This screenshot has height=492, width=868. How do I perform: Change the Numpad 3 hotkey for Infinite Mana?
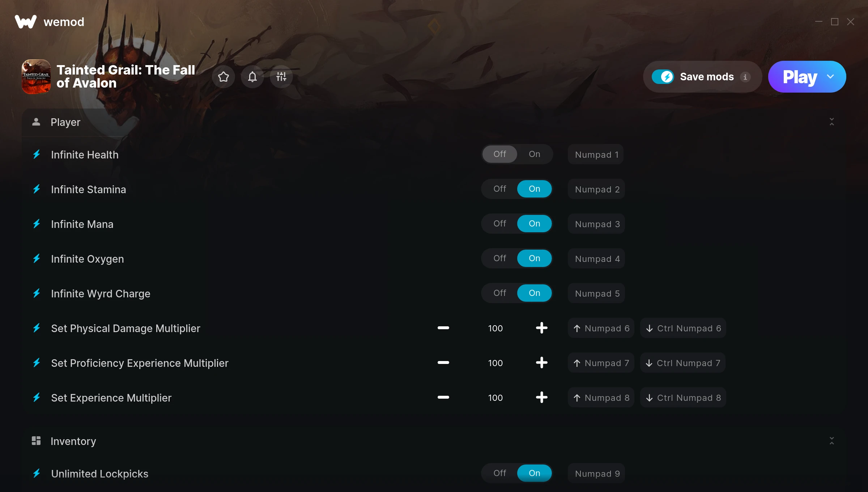[597, 224]
